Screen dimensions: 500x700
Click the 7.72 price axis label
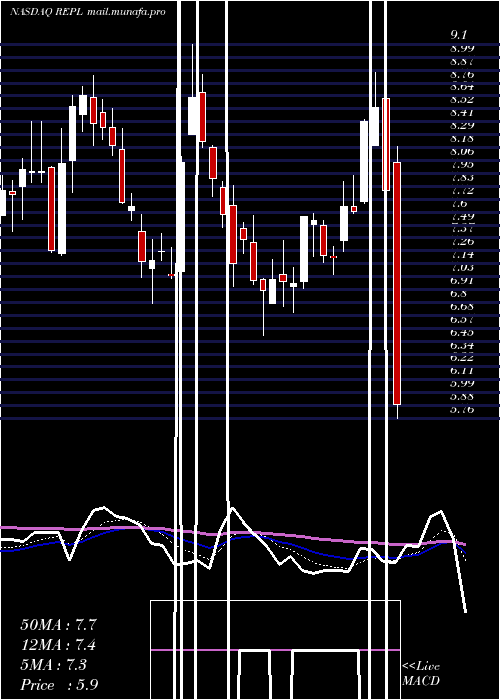click(x=462, y=190)
